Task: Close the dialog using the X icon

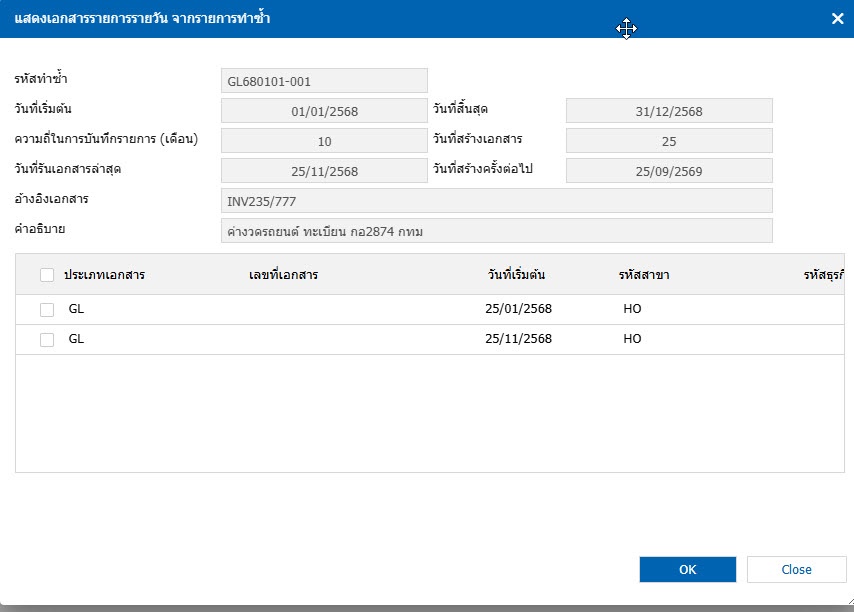Action: click(x=837, y=18)
